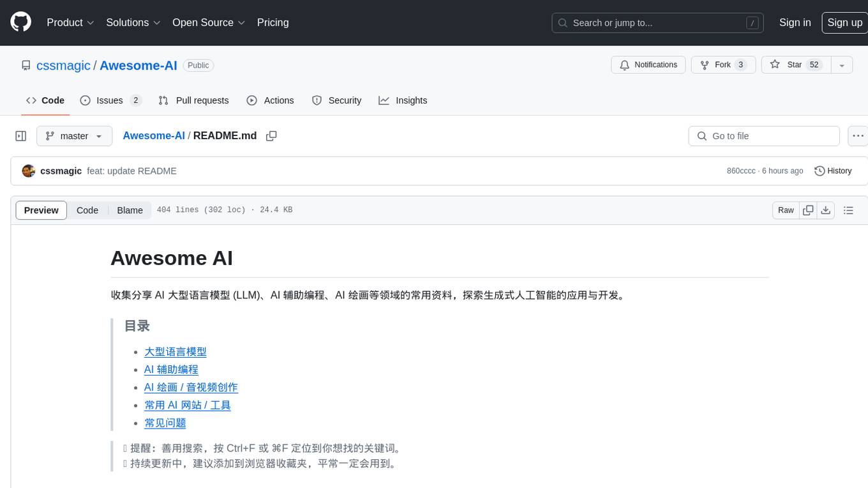Focus the Search or jump to field
This screenshot has width=868, height=488.
click(x=659, y=23)
